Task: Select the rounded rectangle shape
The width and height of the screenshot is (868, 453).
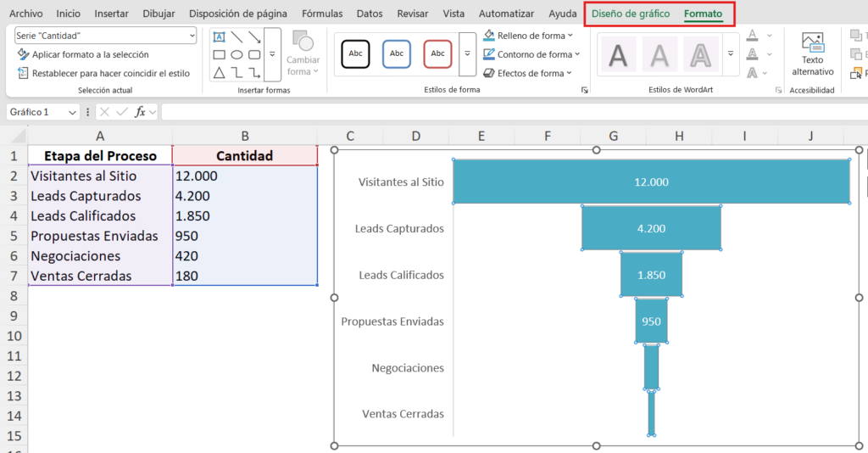Action: pos(254,55)
